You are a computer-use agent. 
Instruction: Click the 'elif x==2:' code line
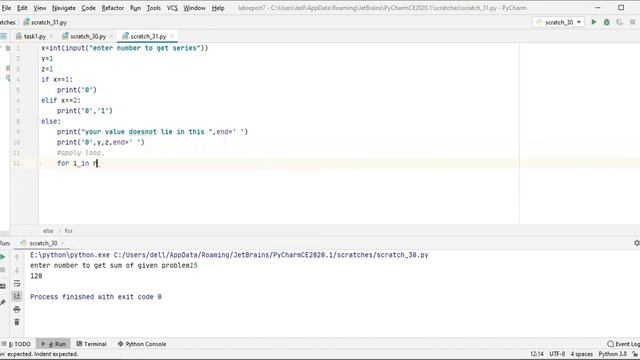[x=61, y=100]
